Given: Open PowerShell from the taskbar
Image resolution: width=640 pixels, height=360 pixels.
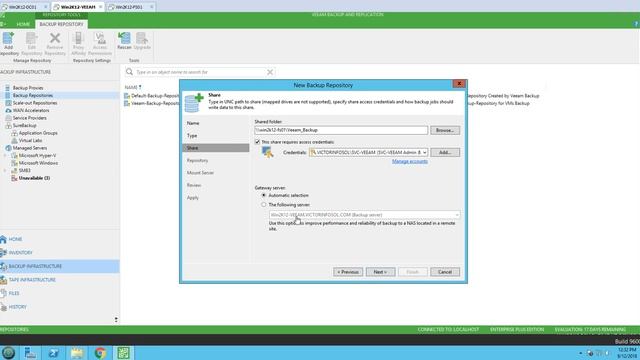Looking at the screenshot, I should (53, 353).
